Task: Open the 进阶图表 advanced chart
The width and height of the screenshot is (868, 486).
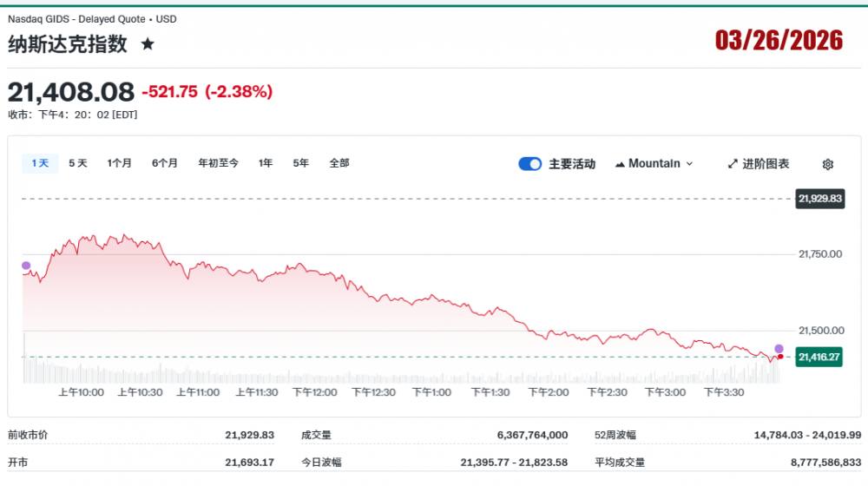Action: pos(758,164)
